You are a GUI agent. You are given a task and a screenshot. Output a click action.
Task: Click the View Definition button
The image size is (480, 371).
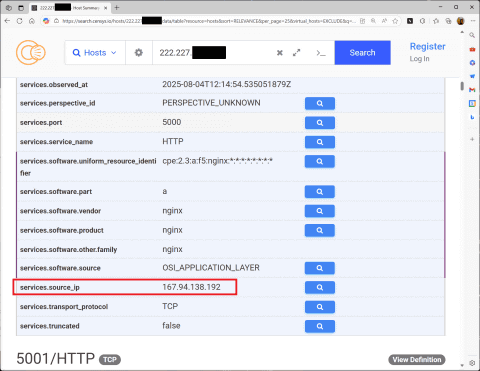417,360
